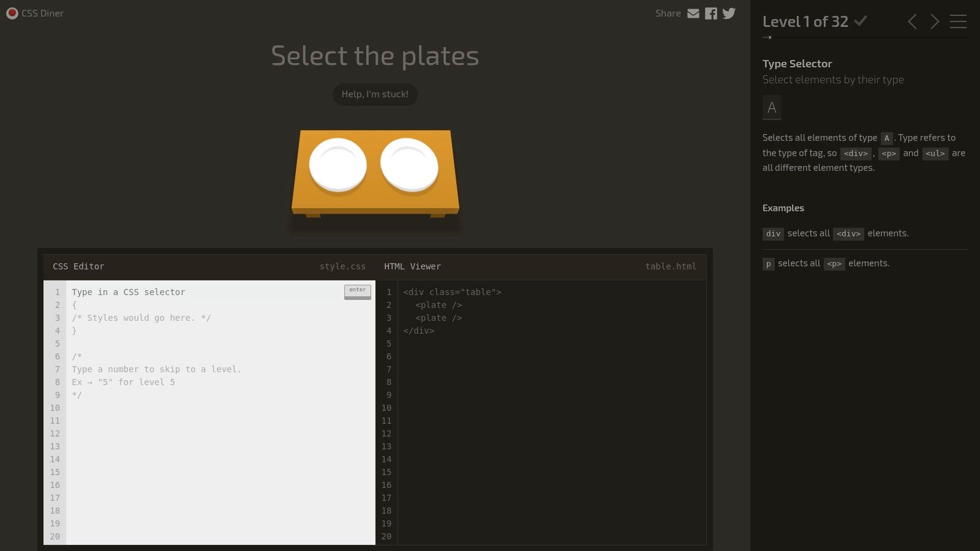Click the 'Select the plates' heading
This screenshot has width=980, height=551.
(375, 56)
